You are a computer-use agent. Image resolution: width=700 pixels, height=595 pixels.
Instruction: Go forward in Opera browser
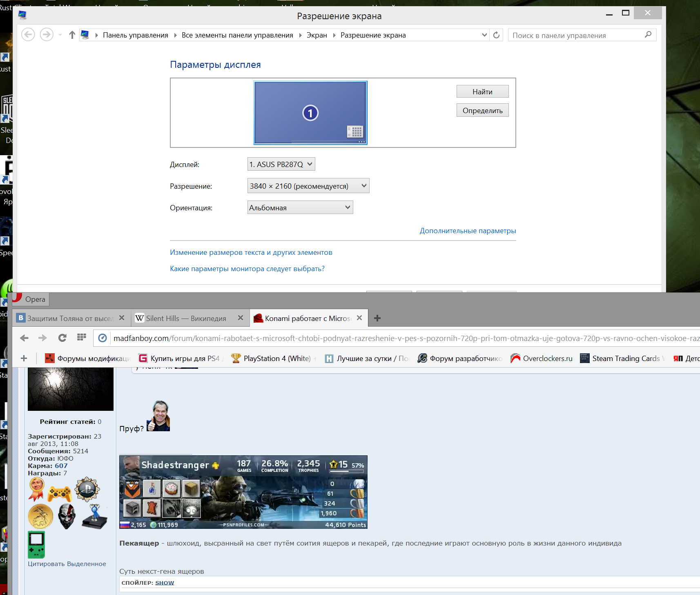coord(42,338)
